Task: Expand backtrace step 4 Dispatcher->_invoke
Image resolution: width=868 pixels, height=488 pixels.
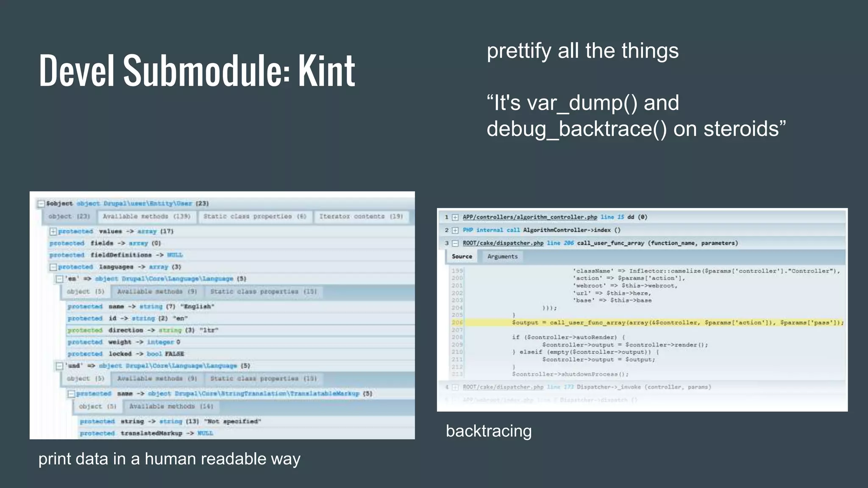Action: 455,387
